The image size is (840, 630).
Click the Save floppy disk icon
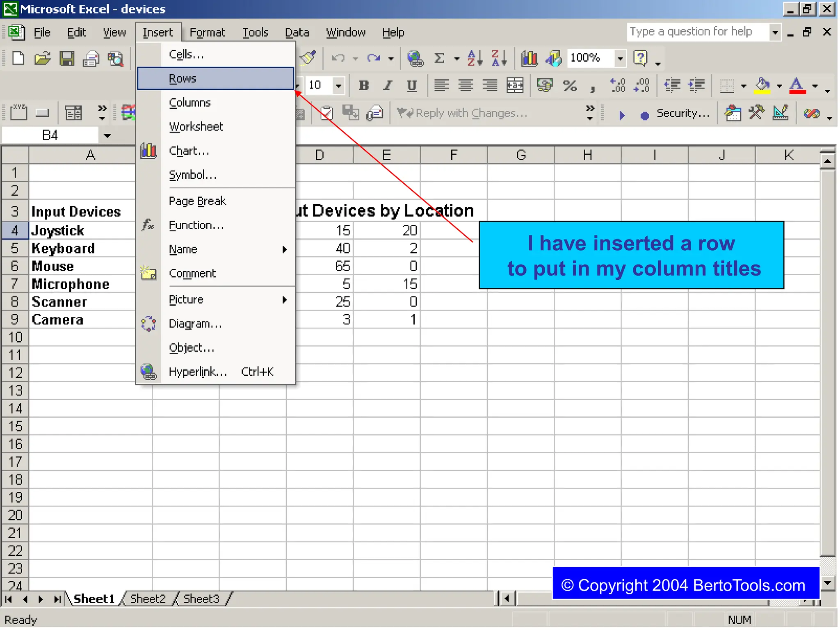tap(67, 59)
